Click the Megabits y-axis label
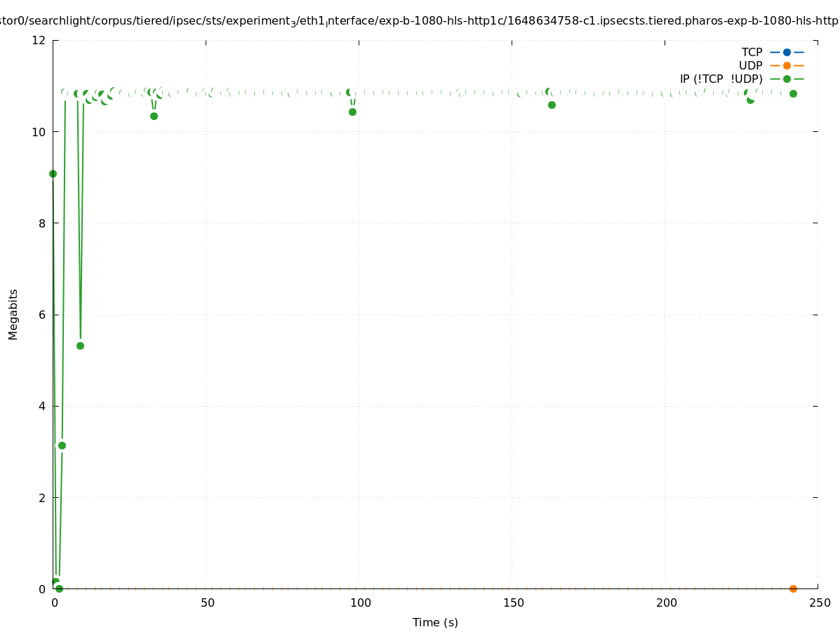840x632 pixels. point(13,314)
